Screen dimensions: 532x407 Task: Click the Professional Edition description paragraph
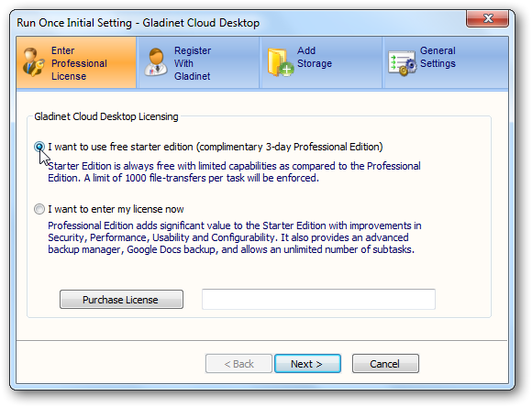click(x=235, y=237)
